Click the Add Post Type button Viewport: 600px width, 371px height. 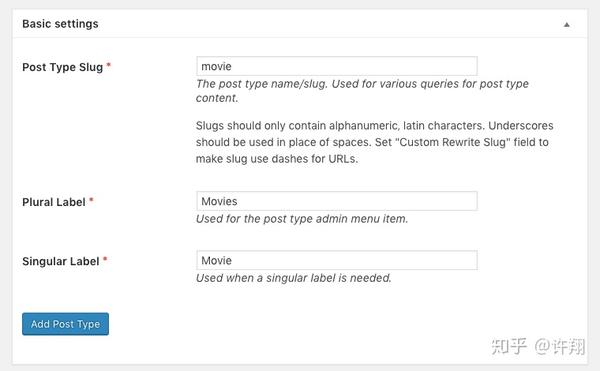coord(65,324)
